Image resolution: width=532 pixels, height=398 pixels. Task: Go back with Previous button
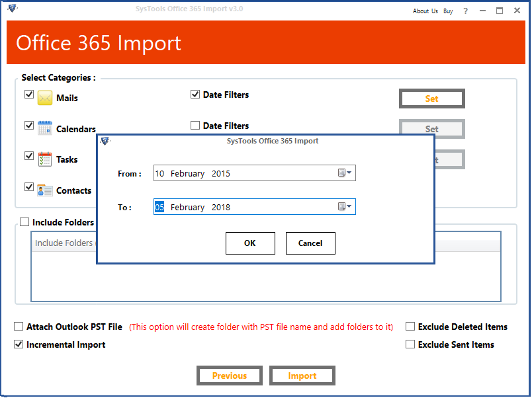[x=230, y=376]
